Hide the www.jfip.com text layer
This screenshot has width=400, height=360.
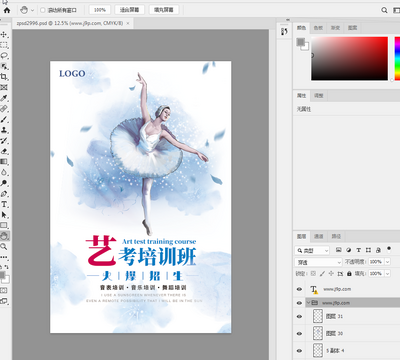click(x=299, y=289)
